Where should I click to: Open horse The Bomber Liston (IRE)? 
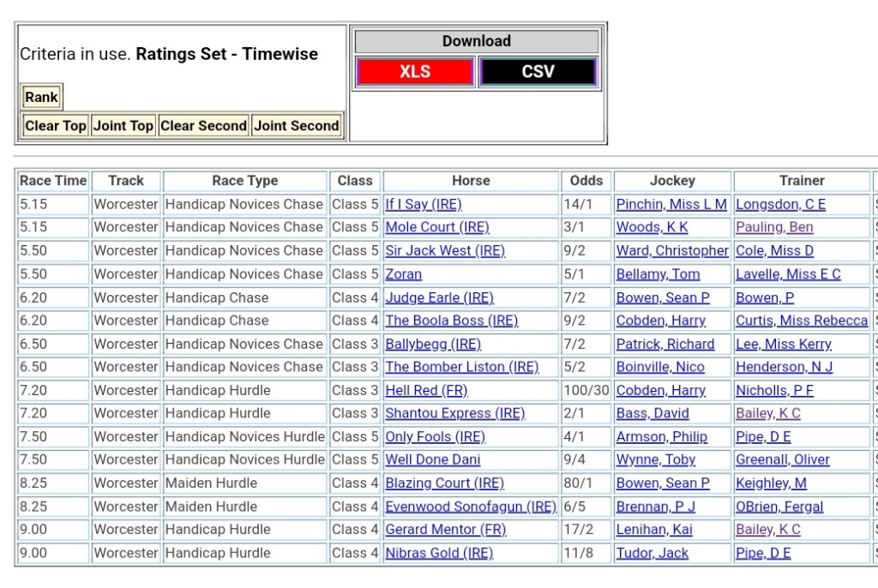click(462, 367)
